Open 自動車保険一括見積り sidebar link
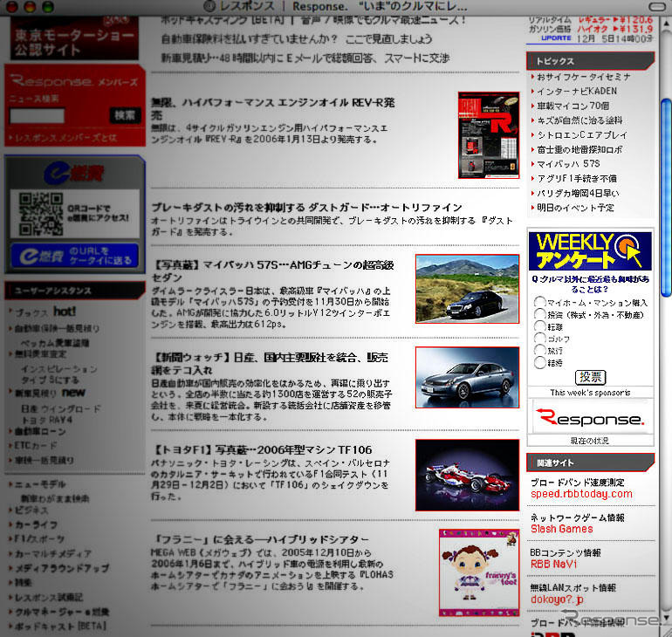 coord(57,329)
